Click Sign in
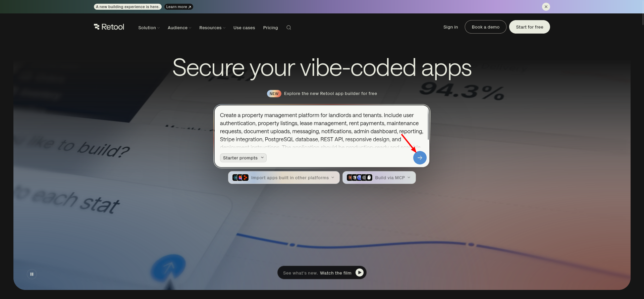This screenshot has width=644, height=299. click(450, 27)
